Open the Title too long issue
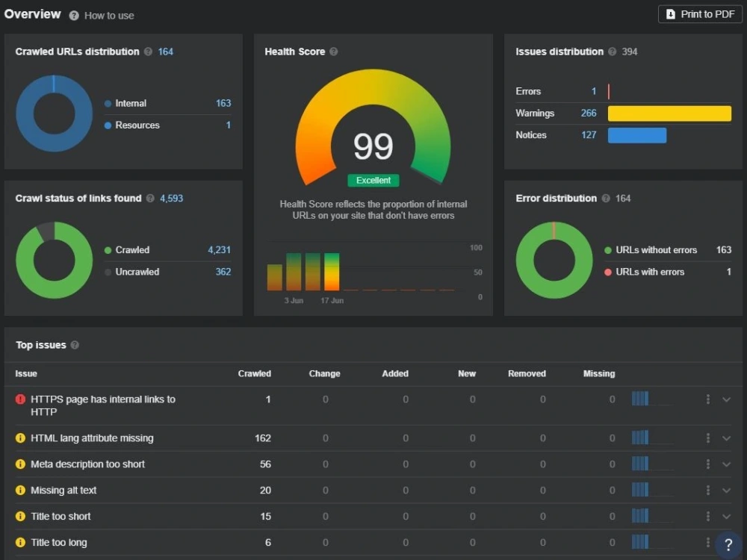The height and width of the screenshot is (560, 747). click(x=59, y=542)
